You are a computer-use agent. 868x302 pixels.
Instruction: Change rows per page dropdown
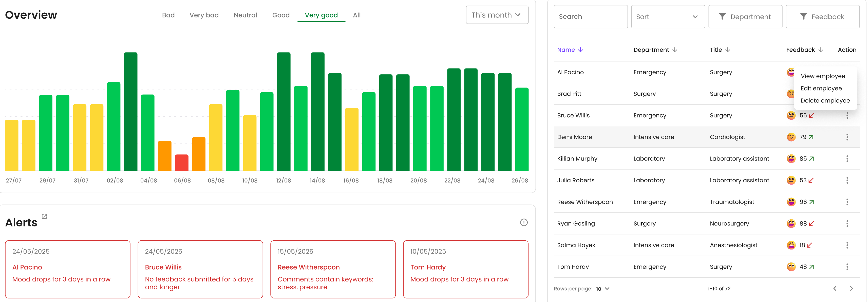coord(603,289)
